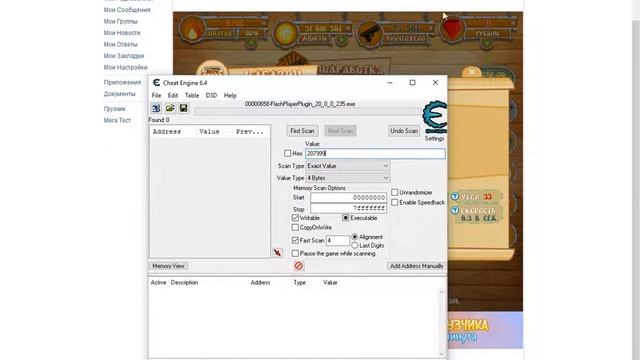Click the Value column header in results
Image resolution: width=640 pixels, height=360 pixels.
click(x=209, y=132)
